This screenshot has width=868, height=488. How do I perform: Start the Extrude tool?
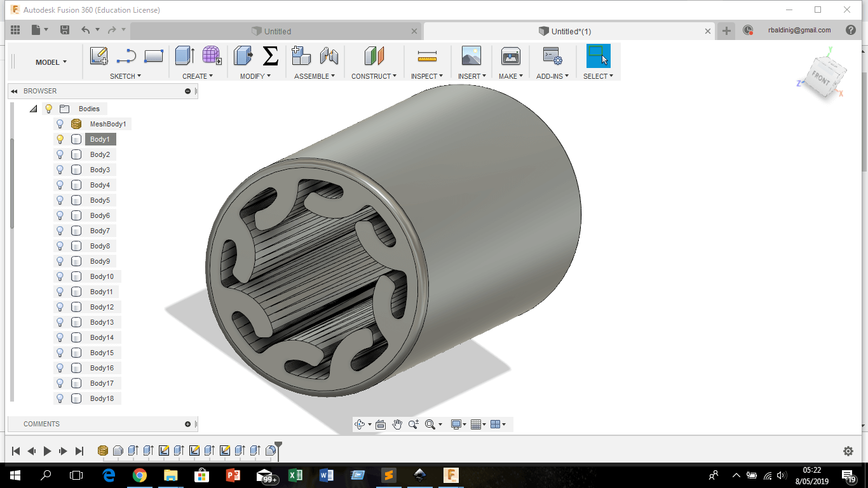(184, 56)
